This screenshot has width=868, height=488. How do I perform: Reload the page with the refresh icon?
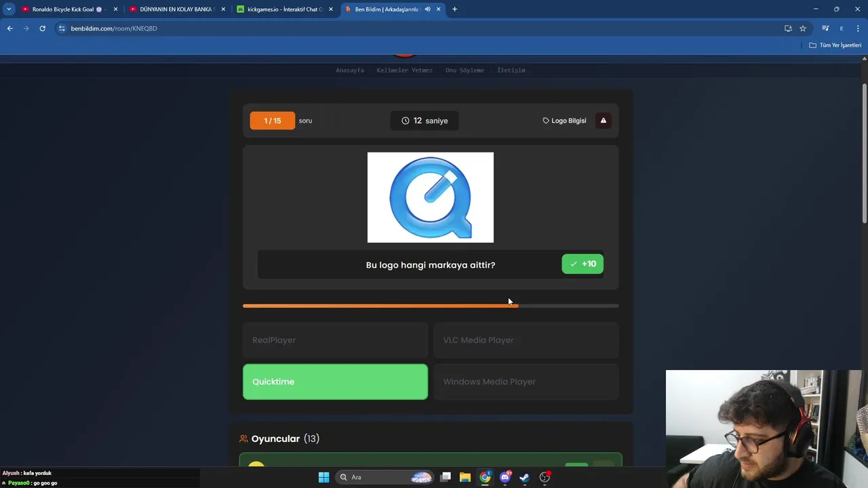pos(43,28)
